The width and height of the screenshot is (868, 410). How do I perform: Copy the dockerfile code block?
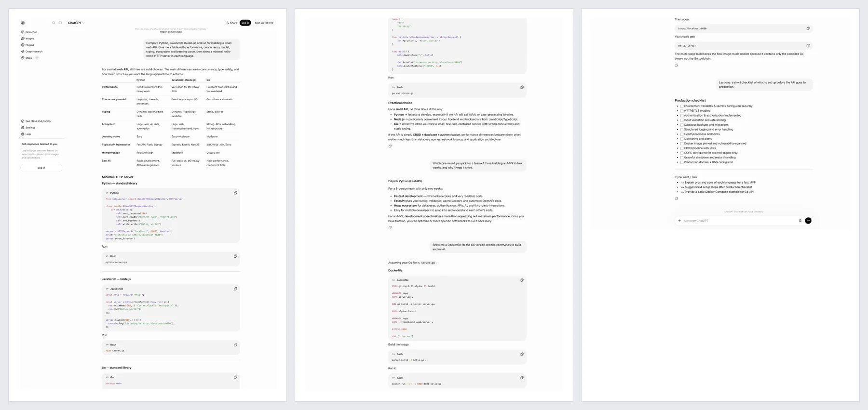tap(522, 280)
